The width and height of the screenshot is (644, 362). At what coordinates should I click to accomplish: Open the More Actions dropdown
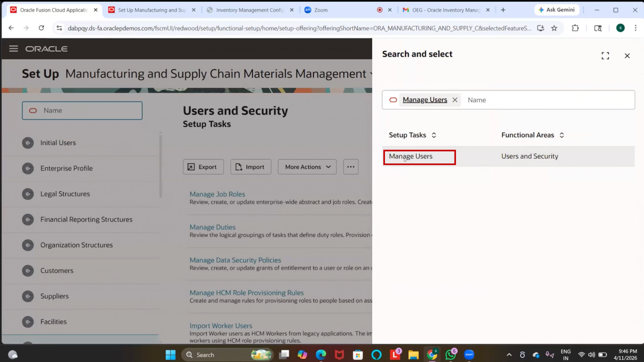coord(307,167)
